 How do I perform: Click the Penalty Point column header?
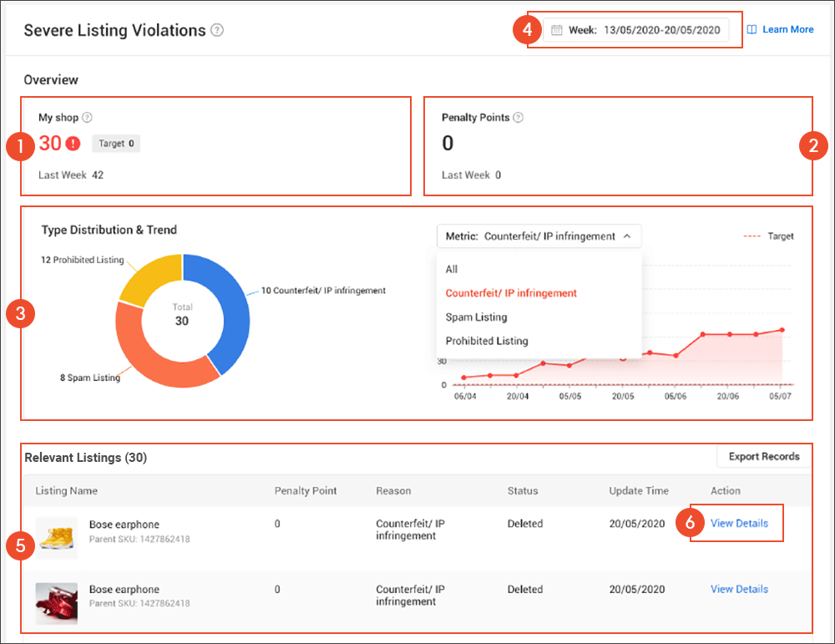[306, 490]
